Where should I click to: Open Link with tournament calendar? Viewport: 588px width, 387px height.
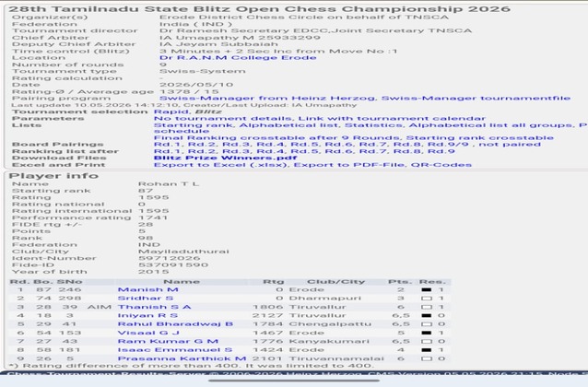point(392,119)
